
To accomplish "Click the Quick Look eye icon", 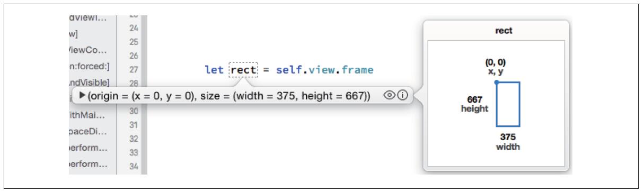I will (390, 96).
